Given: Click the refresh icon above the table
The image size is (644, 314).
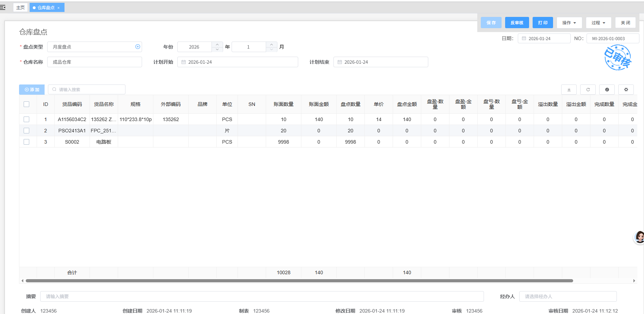Looking at the screenshot, I should click(x=588, y=90).
